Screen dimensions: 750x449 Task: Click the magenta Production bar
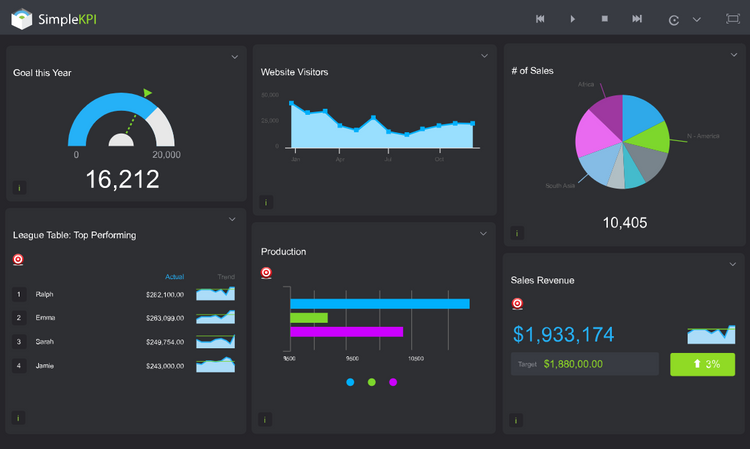[x=347, y=331]
